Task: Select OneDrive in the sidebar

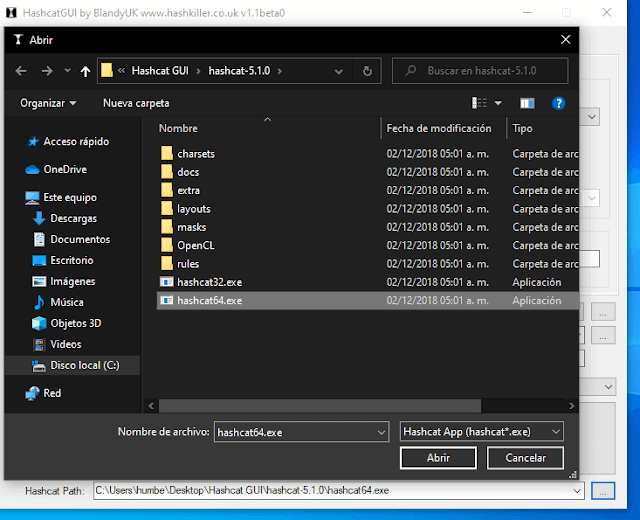Action: click(56, 169)
